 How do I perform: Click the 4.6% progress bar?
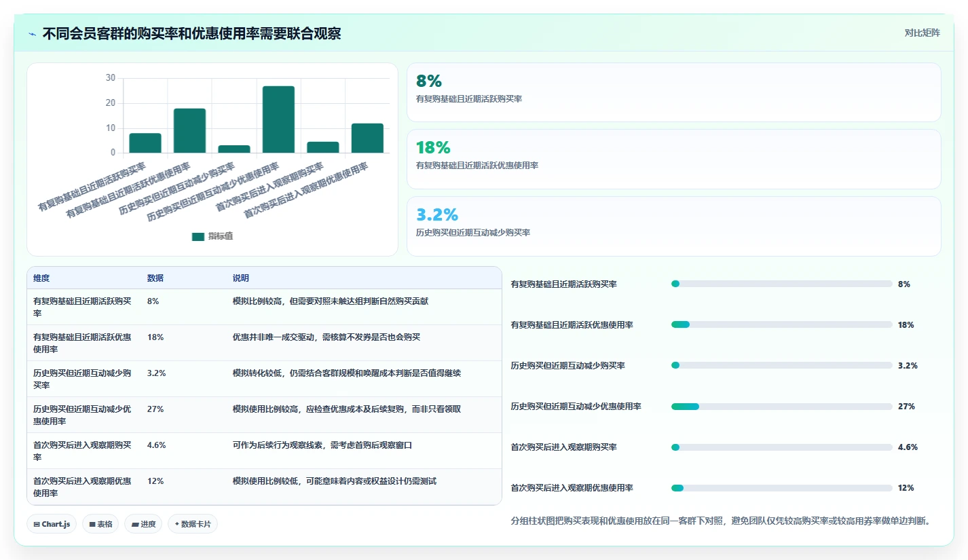pos(781,447)
